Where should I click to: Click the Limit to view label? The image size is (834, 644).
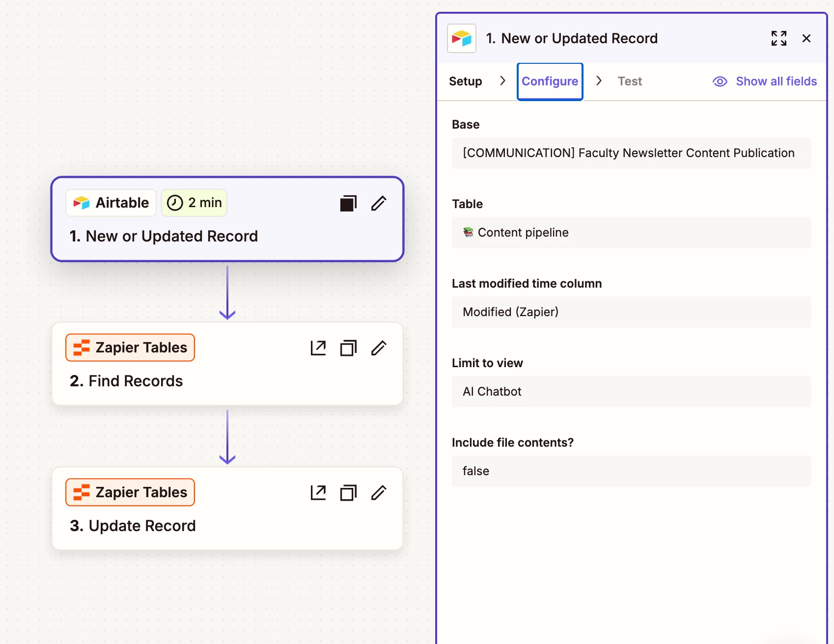(x=487, y=363)
